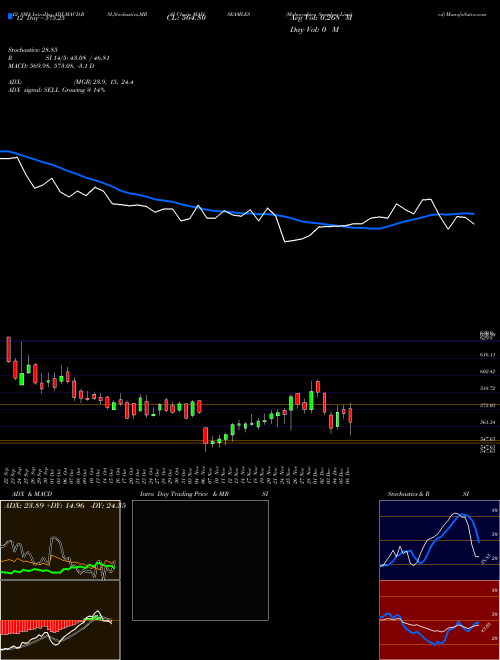Click the 'Day Vol: 0 M' text

tap(314, 30)
